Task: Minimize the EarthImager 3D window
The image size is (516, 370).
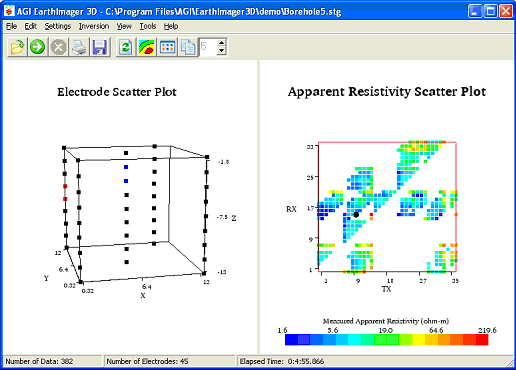Action: tap(475, 11)
